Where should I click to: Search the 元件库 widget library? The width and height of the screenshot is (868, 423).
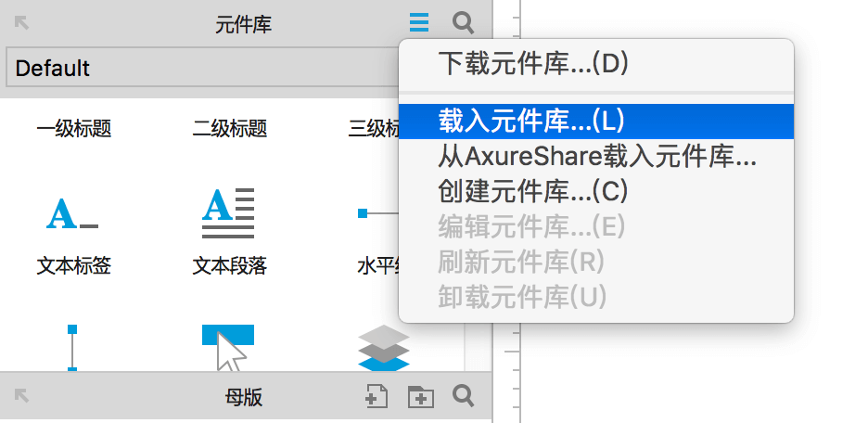pyautogui.click(x=463, y=22)
